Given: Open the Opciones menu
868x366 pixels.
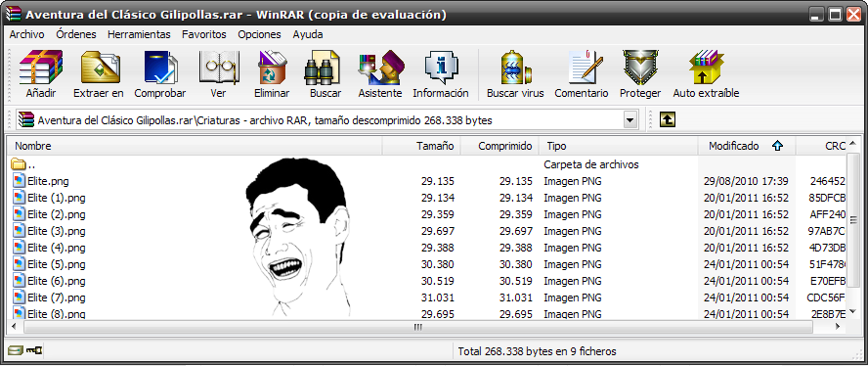Looking at the screenshot, I should 260,34.
